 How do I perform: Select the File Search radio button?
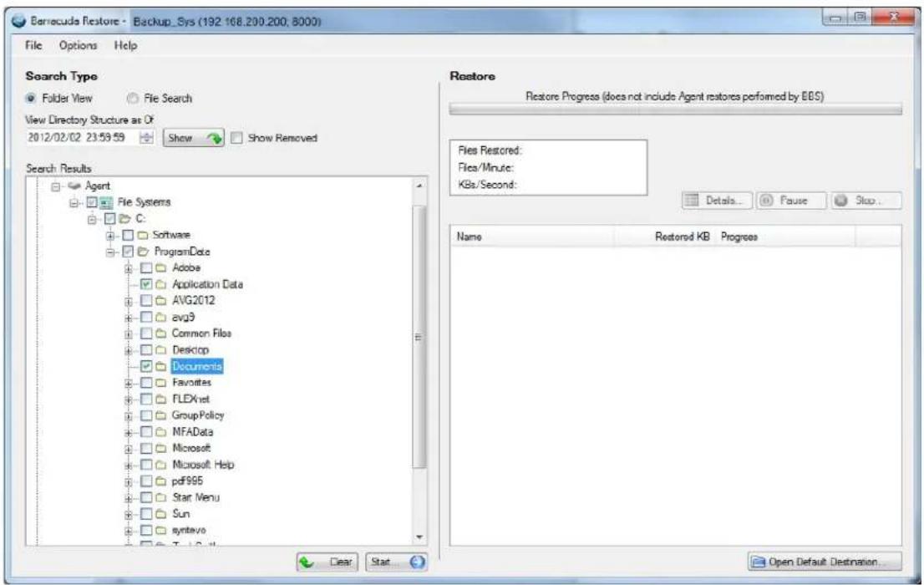[x=133, y=98]
